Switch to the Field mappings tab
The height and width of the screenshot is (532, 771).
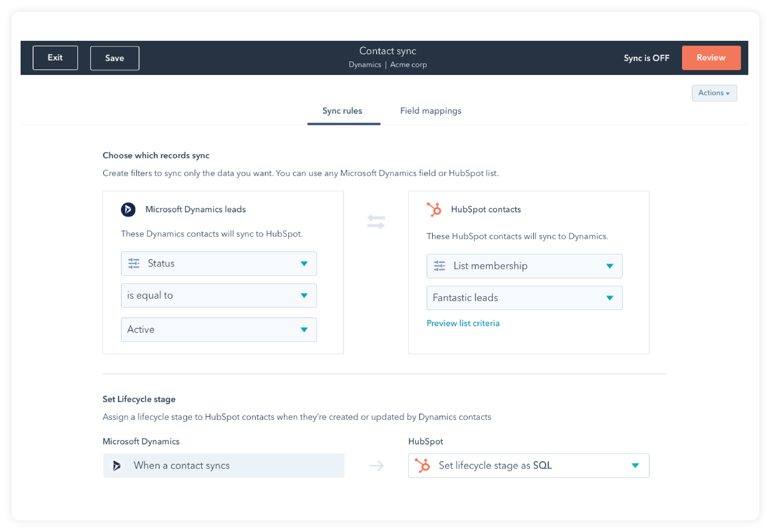pos(431,111)
